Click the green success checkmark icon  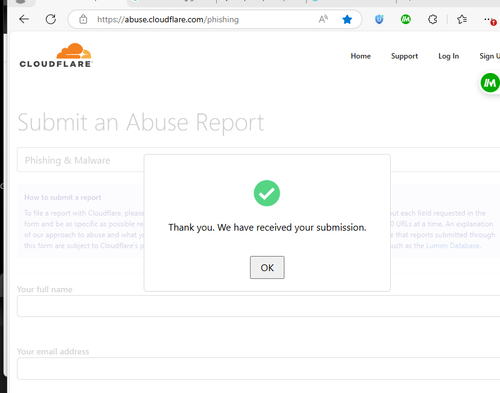(x=267, y=193)
